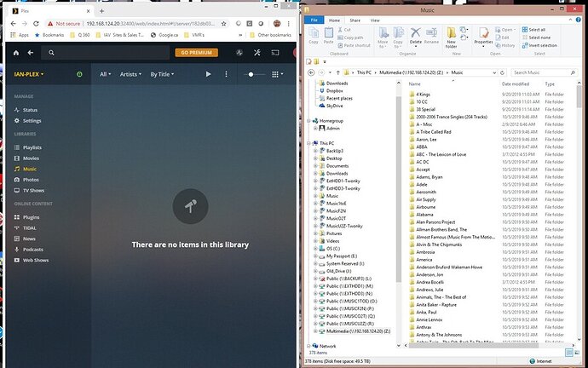Open a new Chrome tab
This screenshot has width=588, height=368.
coord(101,11)
